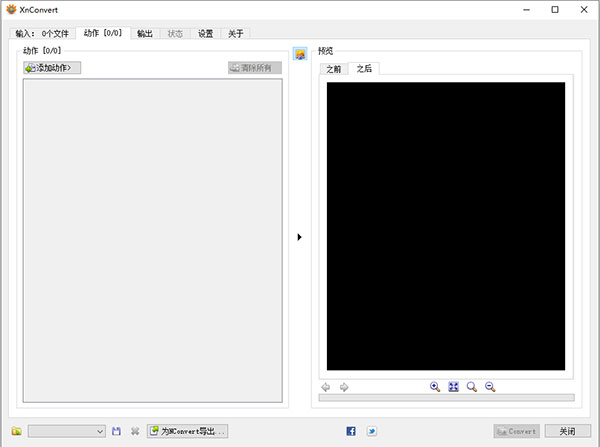Go to previous preview image arrow
The width and height of the screenshot is (600, 447).
pos(326,387)
